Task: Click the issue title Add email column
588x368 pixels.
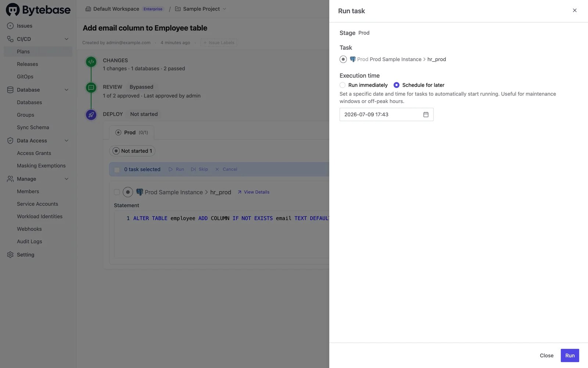Action: tap(145, 28)
